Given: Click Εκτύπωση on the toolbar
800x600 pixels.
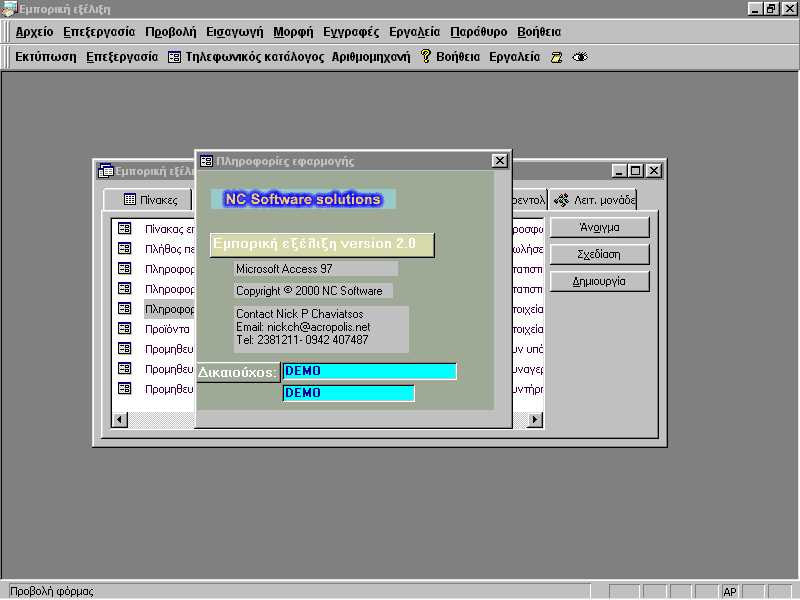Looking at the screenshot, I should [46, 57].
